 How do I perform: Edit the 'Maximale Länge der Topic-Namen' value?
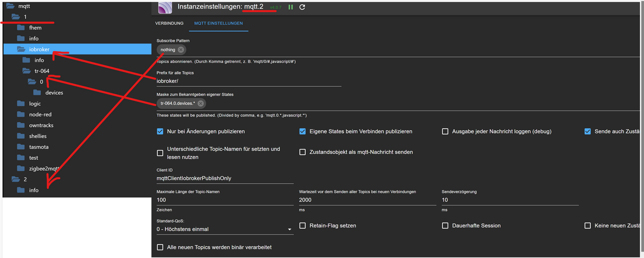tap(225, 200)
